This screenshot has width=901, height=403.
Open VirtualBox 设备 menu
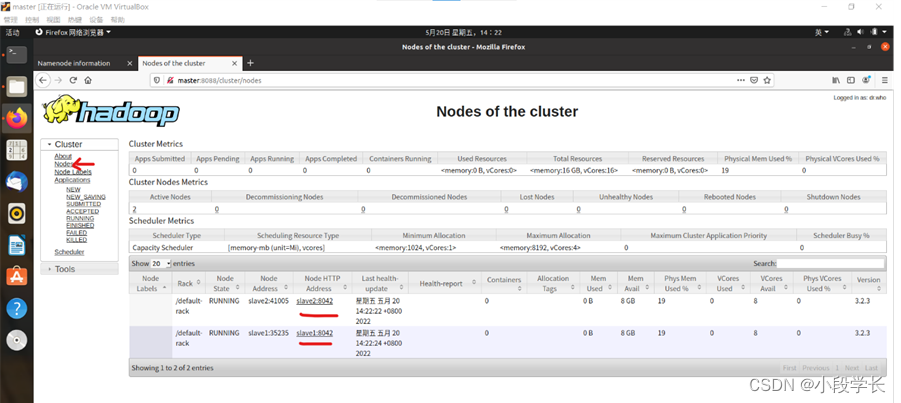pyautogui.click(x=96, y=20)
